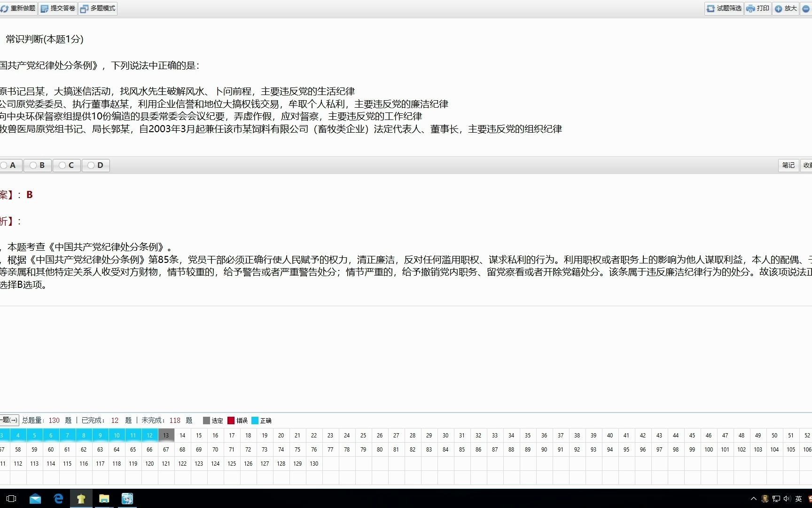Select answer option C radio button

pos(62,165)
